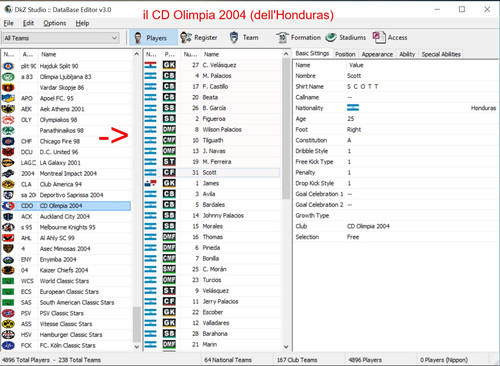Click the Hamburger Classic Stars team logo
Screen dimensions: 500x366
tap(8, 335)
